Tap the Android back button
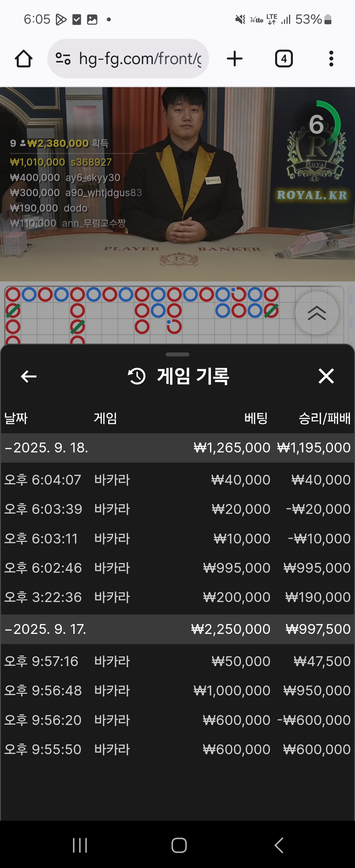Image resolution: width=355 pixels, height=868 pixels. (278, 845)
